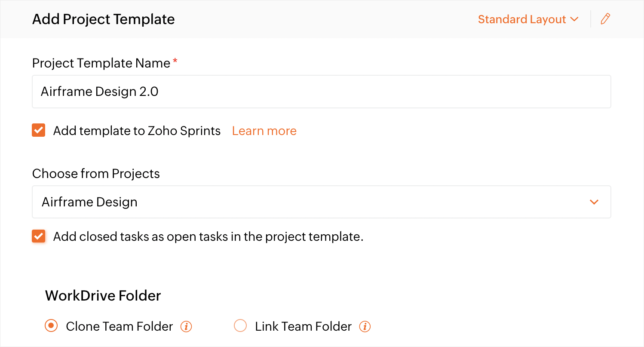Click the pencil edit layout icon
The height and width of the screenshot is (347, 644).
(605, 19)
